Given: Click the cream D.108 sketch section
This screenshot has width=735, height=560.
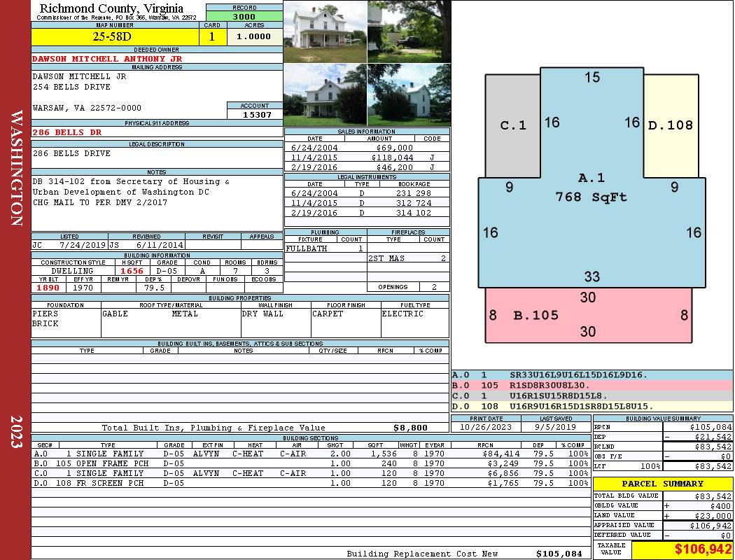Looking at the screenshot, I should click(671, 125).
